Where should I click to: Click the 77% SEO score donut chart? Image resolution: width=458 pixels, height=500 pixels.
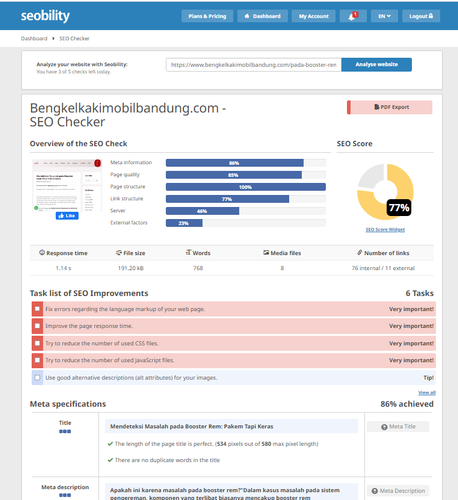385,192
